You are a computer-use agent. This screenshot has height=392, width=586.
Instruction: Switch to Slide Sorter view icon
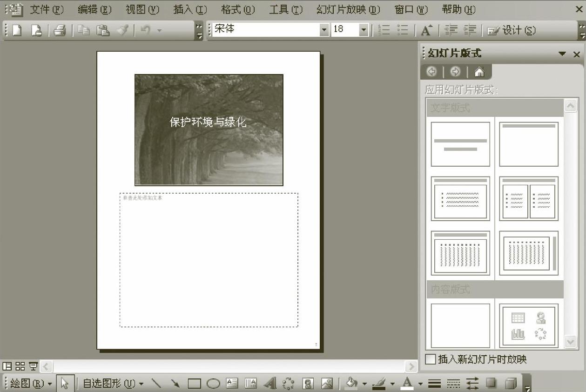pyautogui.click(x=20, y=366)
